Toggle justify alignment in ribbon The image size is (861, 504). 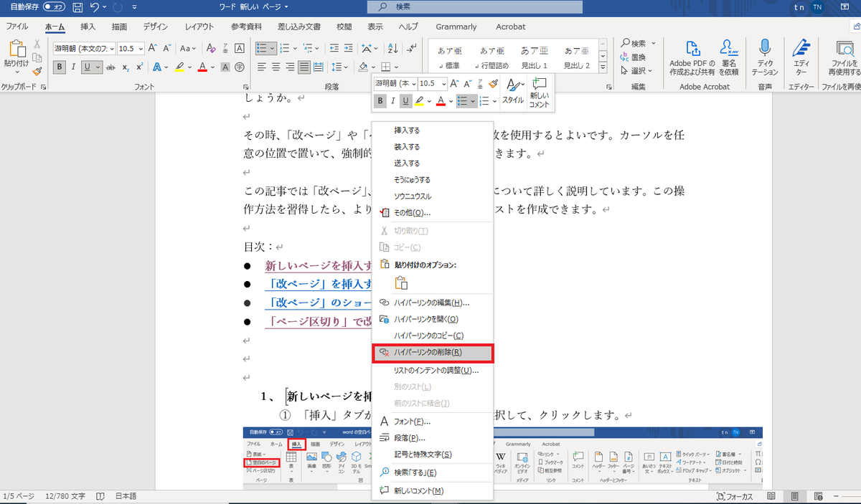point(304,67)
